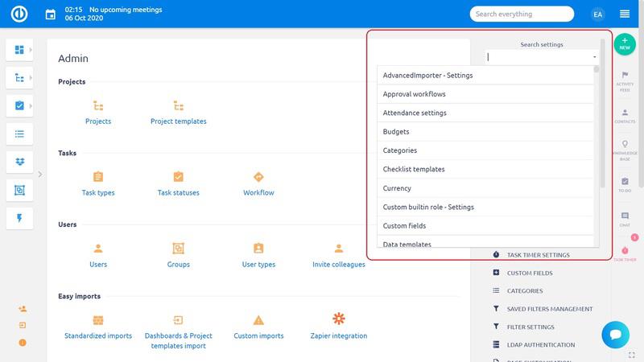The image size is (644, 362).
Task: Click the green New button
Action: pos(625,44)
